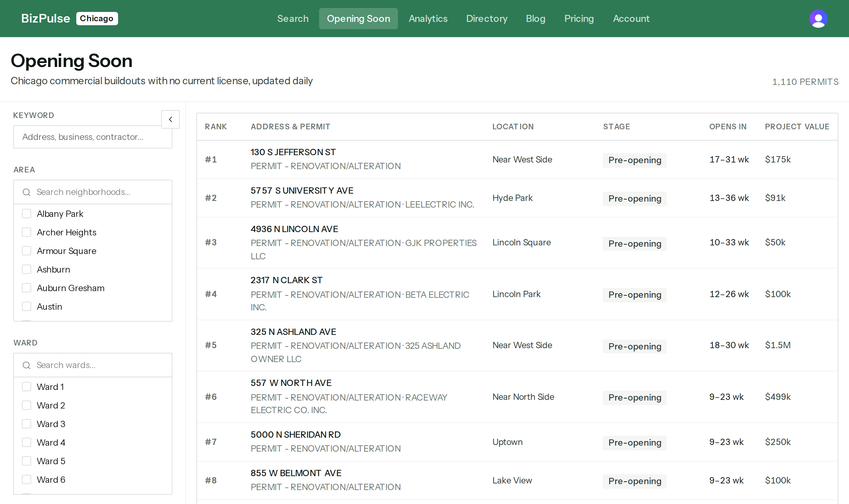Go to the Account tab
The height and width of the screenshot is (504, 849).
click(631, 18)
